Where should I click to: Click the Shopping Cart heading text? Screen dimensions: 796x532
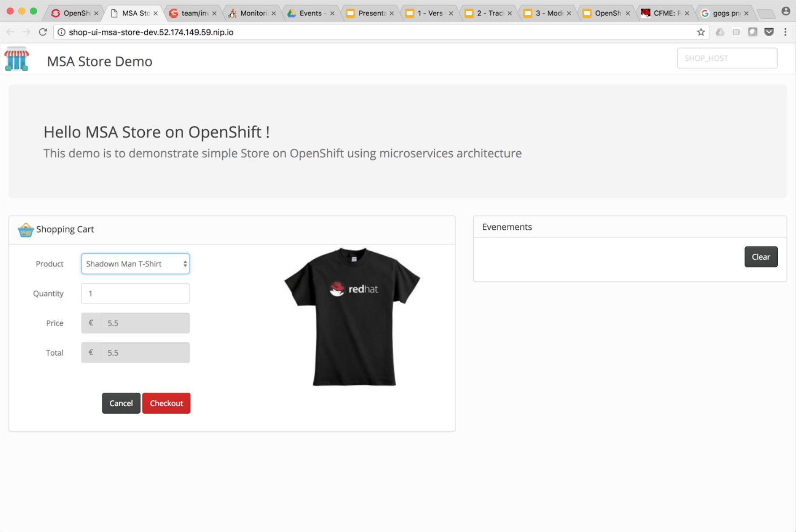point(65,229)
